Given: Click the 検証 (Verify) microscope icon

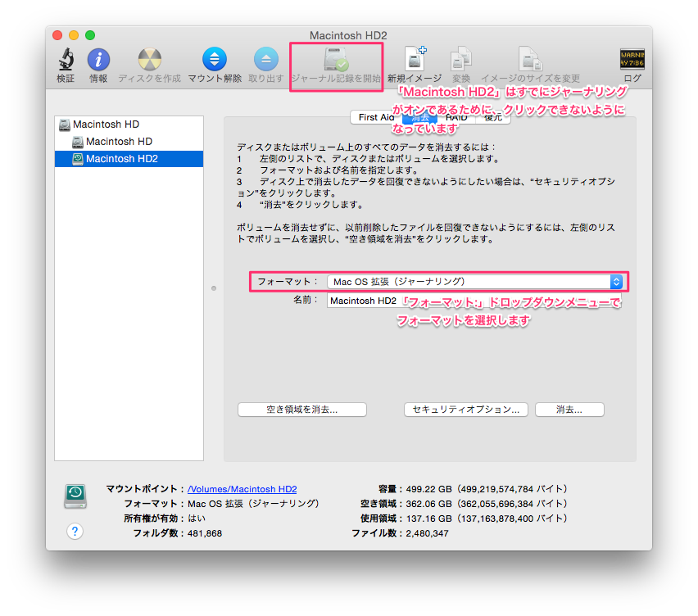Looking at the screenshot, I should point(66,59).
